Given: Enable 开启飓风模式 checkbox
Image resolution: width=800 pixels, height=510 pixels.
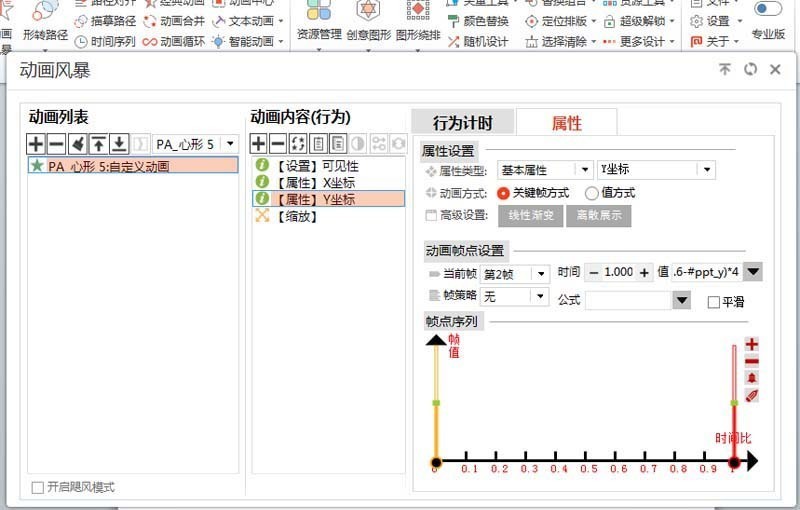Looking at the screenshot, I should pos(37,488).
